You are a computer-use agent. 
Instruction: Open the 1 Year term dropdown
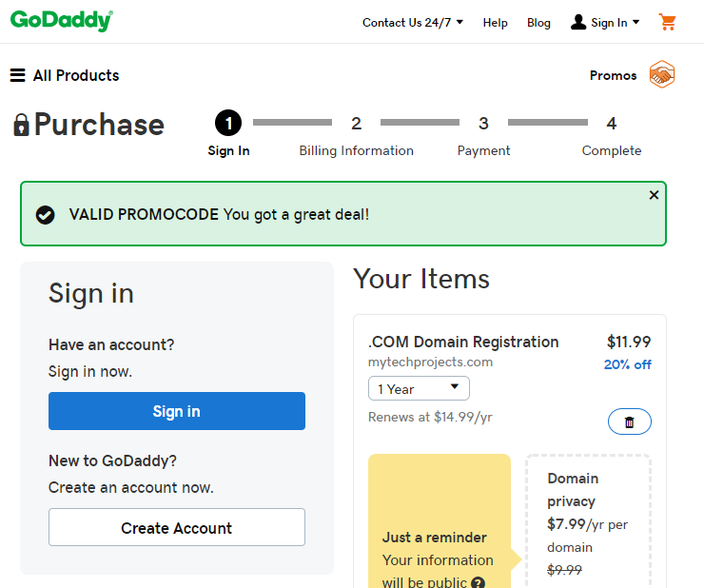[x=419, y=388]
